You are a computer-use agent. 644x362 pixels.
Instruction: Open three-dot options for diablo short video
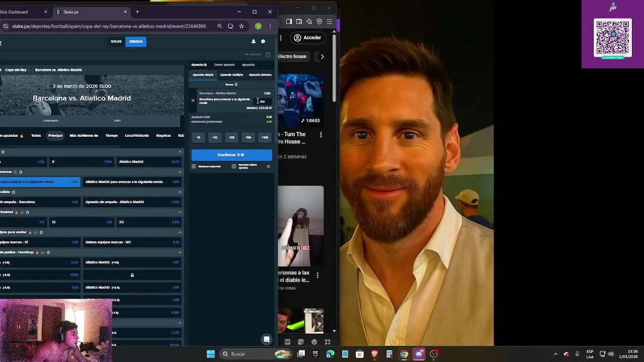[317, 275]
